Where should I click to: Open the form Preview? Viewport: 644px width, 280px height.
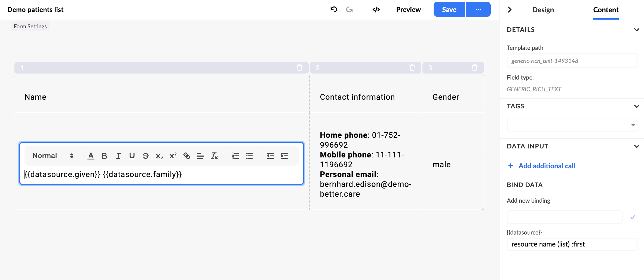tap(408, 10)
